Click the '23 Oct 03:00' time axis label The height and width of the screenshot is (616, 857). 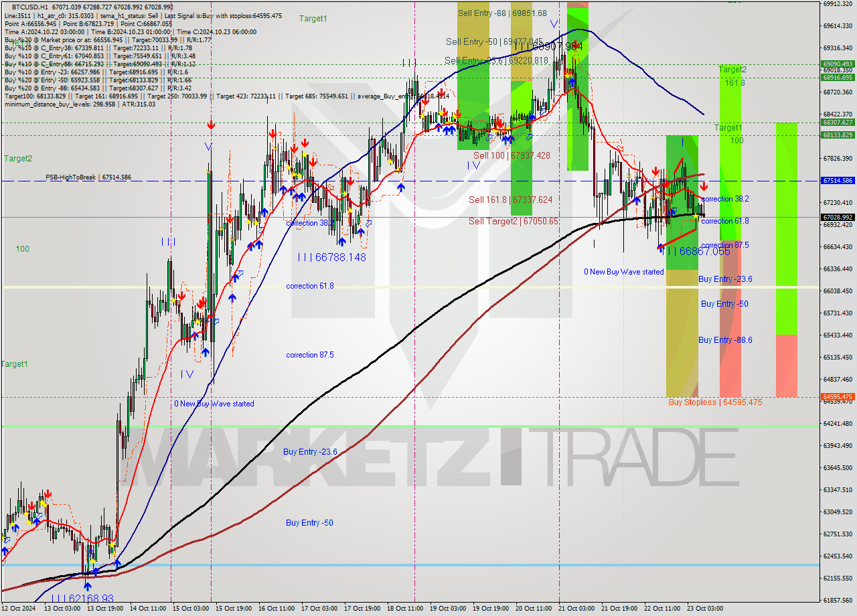tap(705, 609)
